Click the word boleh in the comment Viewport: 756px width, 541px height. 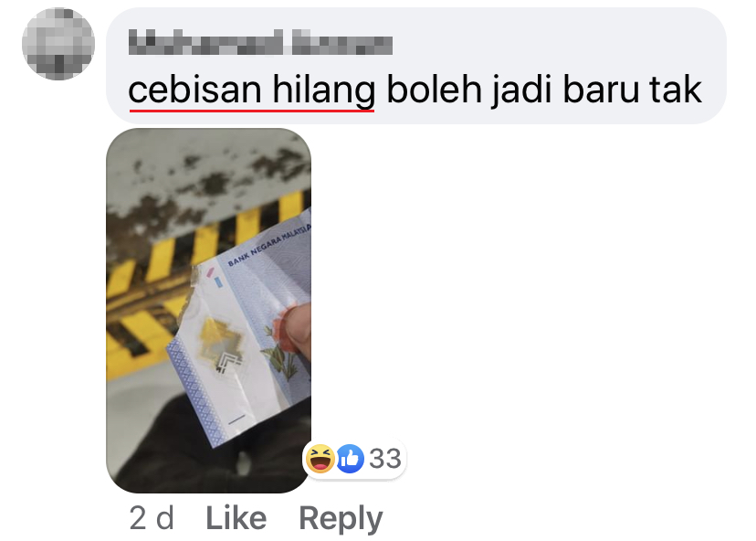pos(434,90)
